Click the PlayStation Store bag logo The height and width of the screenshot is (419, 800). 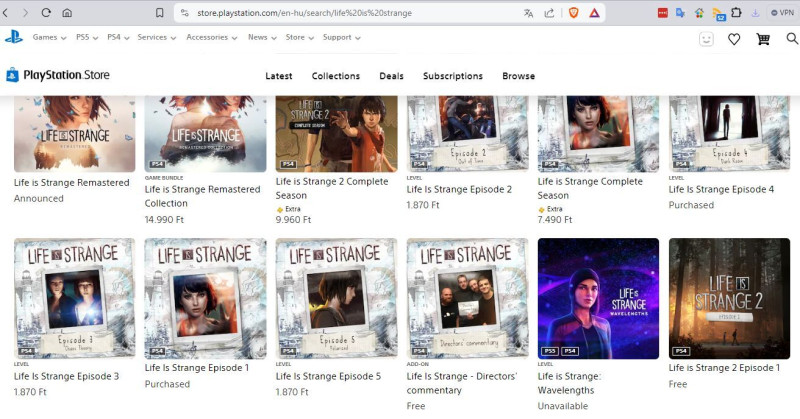point(12,75)
